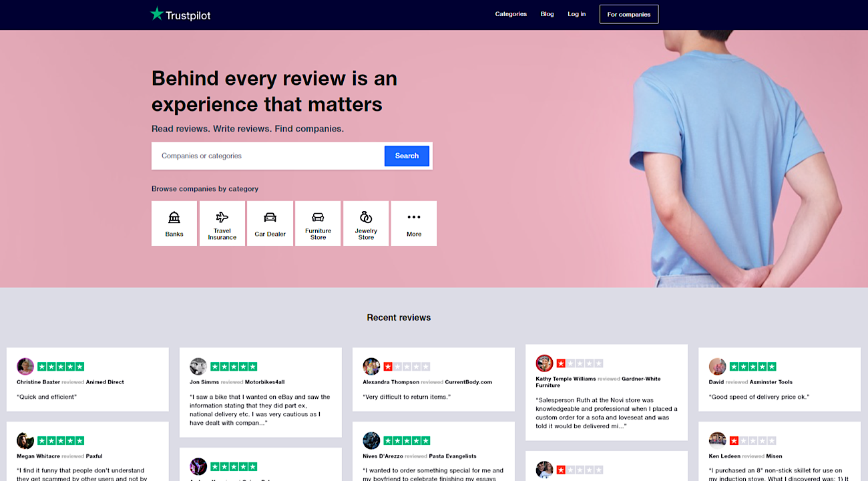The width and height of the screenshot is (868, 481).
Task: Click the Christine Baxter reviewer name
Action: coord(38,382)
